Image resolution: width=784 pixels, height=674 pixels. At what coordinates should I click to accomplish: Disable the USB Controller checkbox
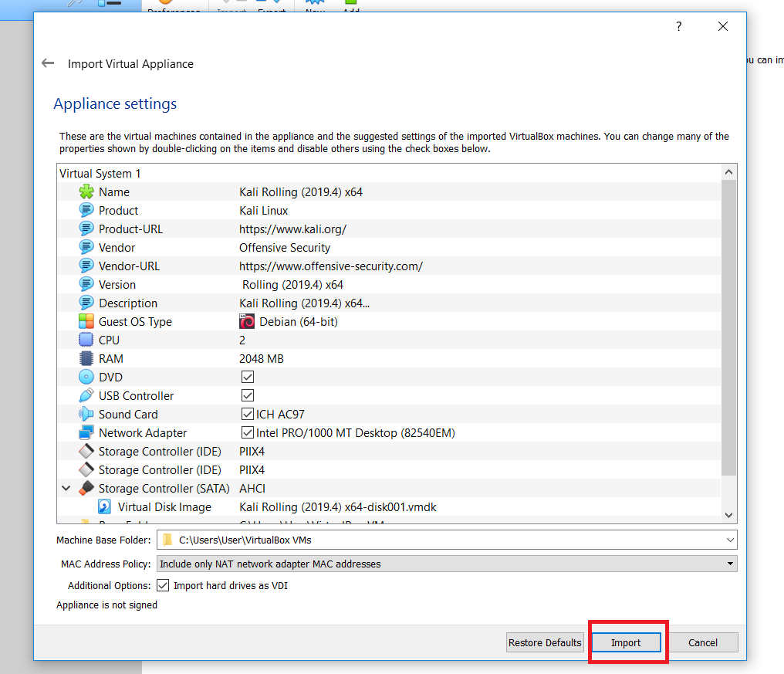(248, 396)
